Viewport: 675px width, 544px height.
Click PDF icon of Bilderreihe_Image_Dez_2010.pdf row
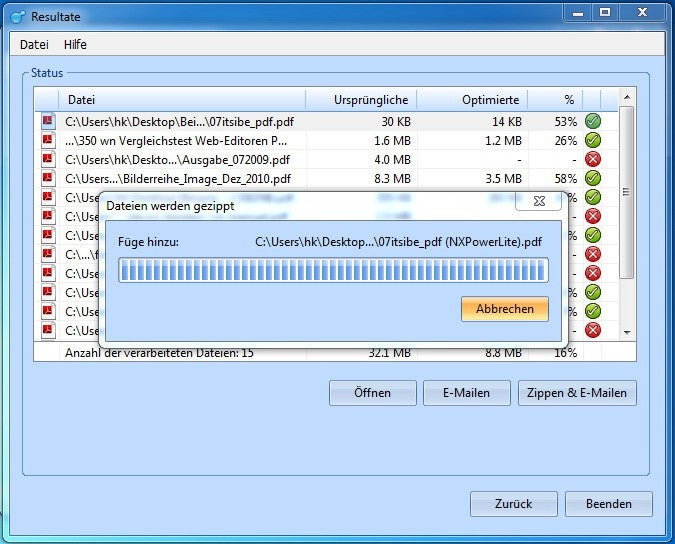48,178
